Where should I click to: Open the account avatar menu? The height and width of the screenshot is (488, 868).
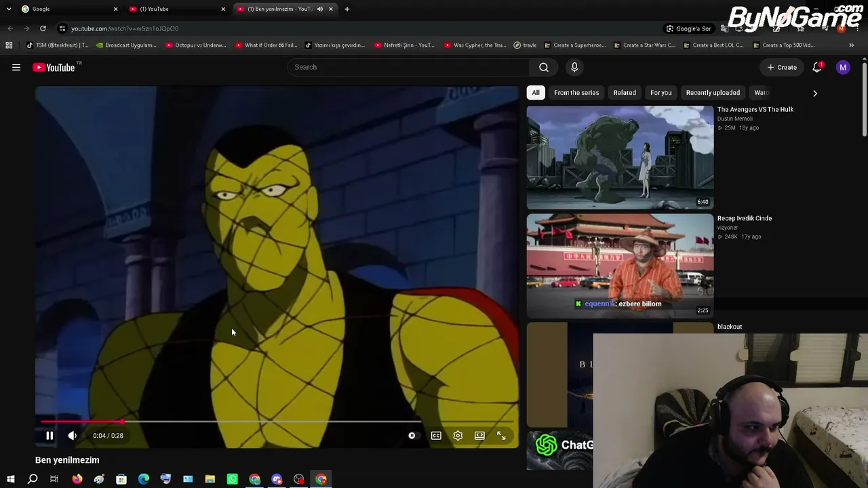[x=843, y=67]
